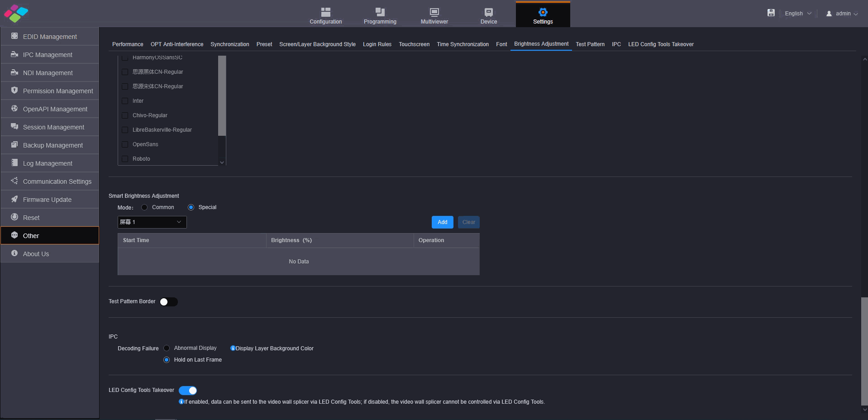The width and height of the screenshot is (868, 420).
Task: Click the page scroll-up arrow
Action: click(864, 59)
